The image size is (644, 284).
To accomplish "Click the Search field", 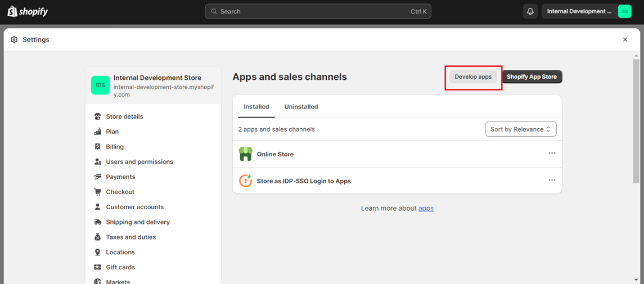I will pyautogui.click(x=318, y=11).
